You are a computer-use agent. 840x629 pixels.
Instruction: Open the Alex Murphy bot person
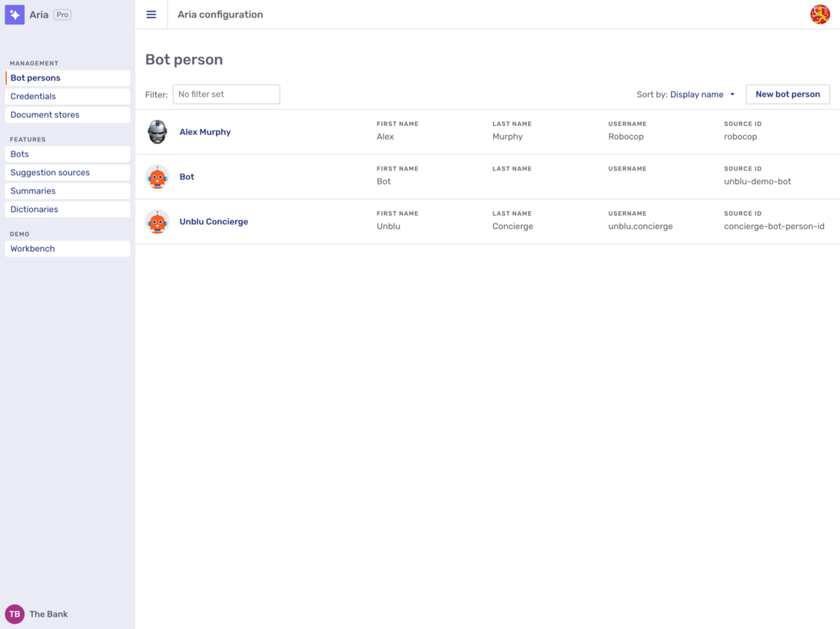[205, 131]
